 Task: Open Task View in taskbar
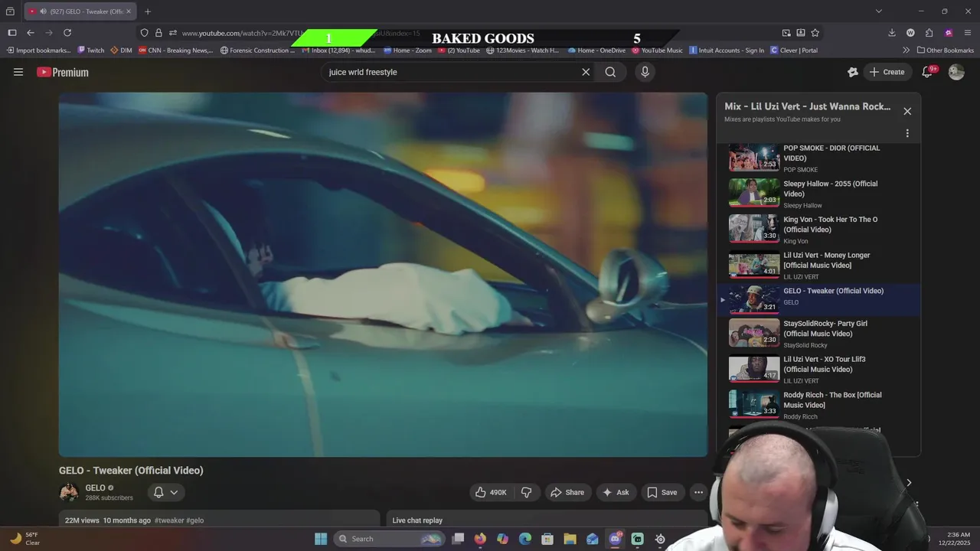[458, 539]
